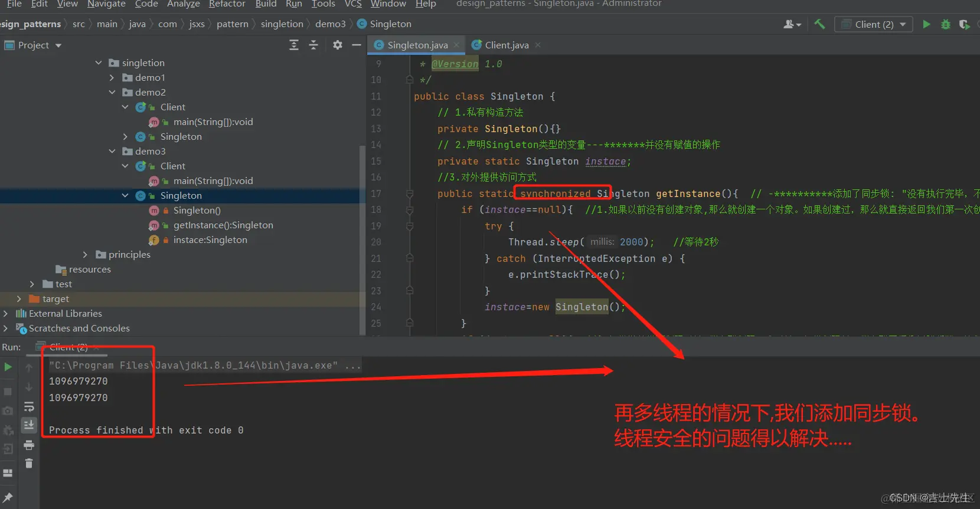Run Client (2) with the top toolbar play button
The width and height of the screenshot is (980, 509).
tap(926, 24)
